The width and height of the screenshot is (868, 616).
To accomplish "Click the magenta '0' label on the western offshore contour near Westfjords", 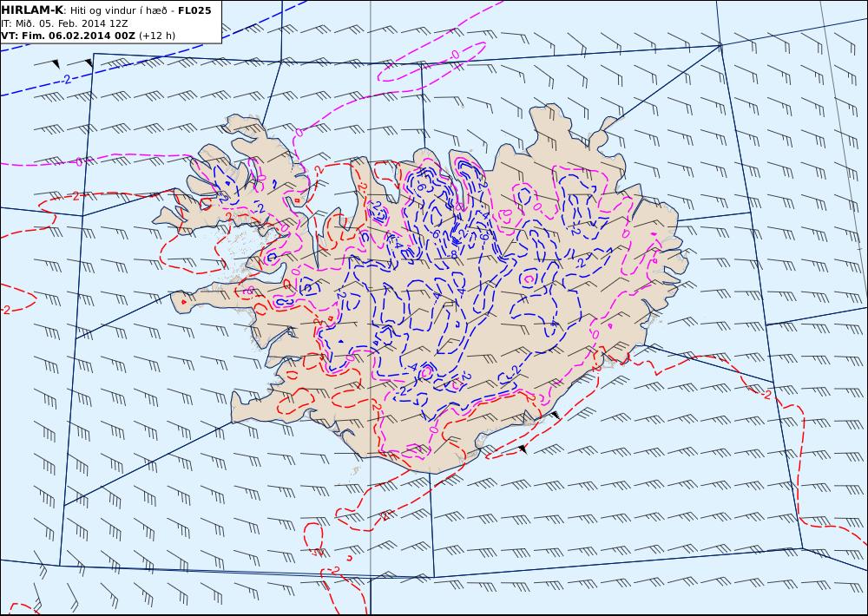I will [79, 162].
